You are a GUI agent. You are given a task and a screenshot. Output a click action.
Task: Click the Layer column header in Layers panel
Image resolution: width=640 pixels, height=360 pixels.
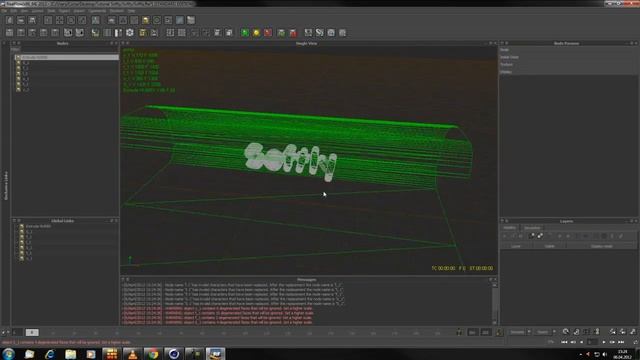[516, 246]
